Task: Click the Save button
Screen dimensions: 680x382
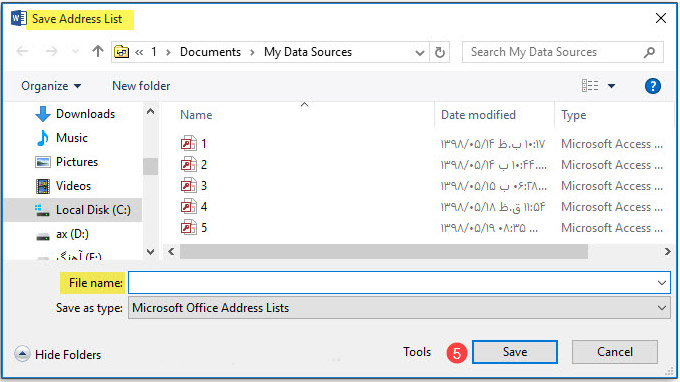Action: (x=515, y=352)
